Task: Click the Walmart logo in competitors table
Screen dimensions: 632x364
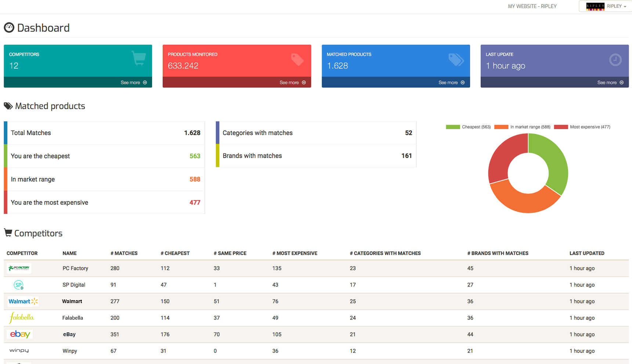Action: coord(23,301)
